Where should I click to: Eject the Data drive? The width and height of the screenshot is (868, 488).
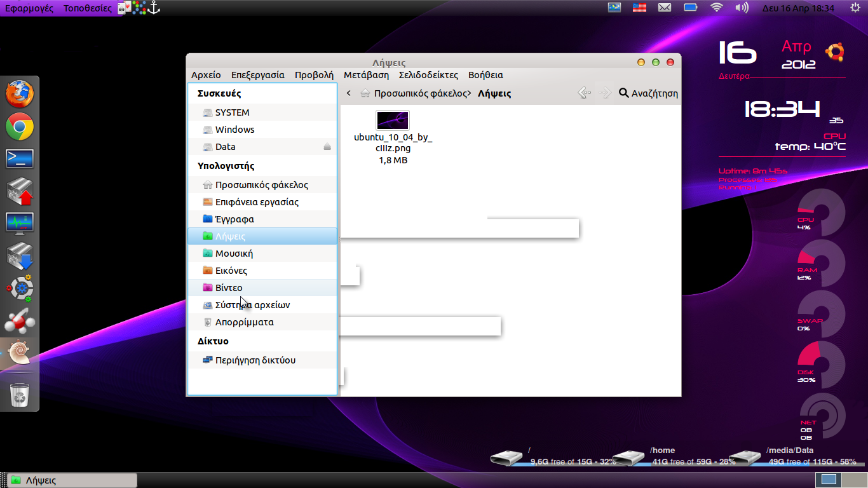point(327,147)
